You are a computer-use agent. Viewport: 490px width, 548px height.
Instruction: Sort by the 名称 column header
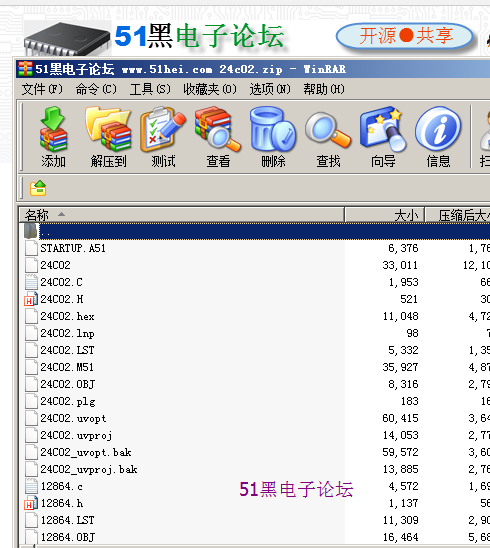tap(182, 215)
